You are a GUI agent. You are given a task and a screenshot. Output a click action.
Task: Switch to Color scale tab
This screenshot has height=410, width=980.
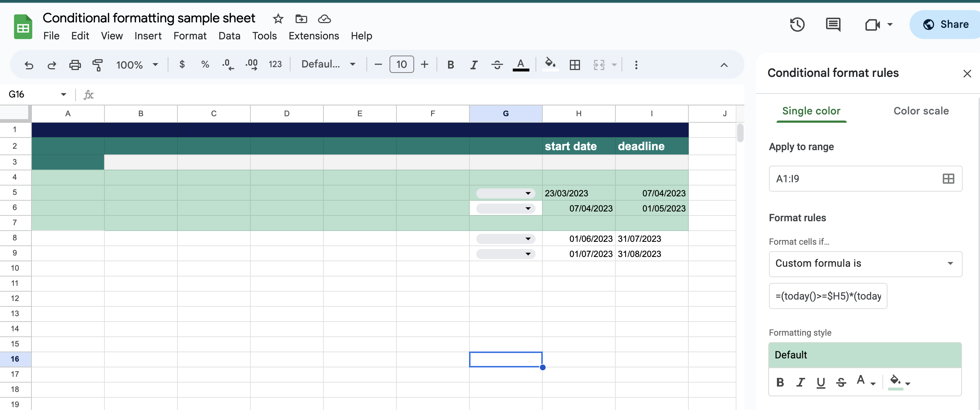click(x=921, y=111)
